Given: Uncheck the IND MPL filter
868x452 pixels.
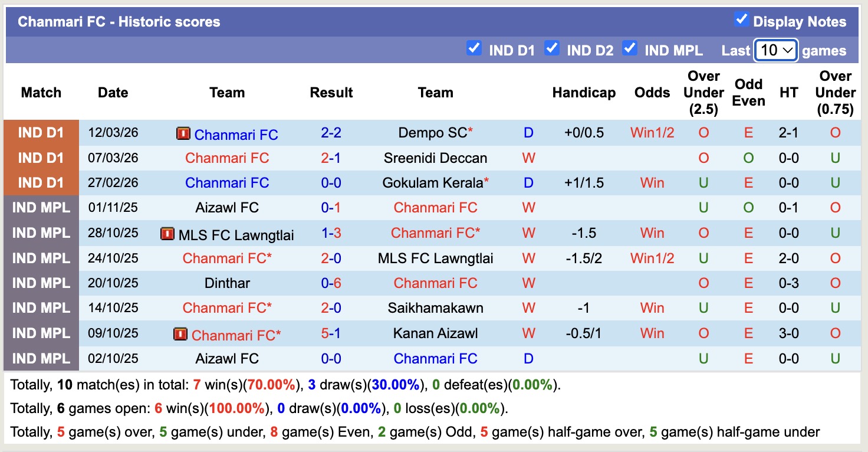Looking at the screenshot, I should [x=630, y=49].
